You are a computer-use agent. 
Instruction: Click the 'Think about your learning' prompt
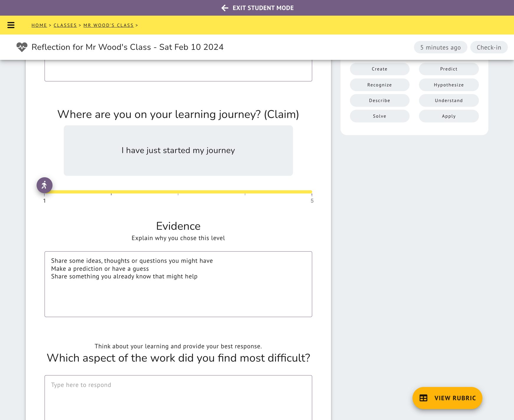(178, 346)
